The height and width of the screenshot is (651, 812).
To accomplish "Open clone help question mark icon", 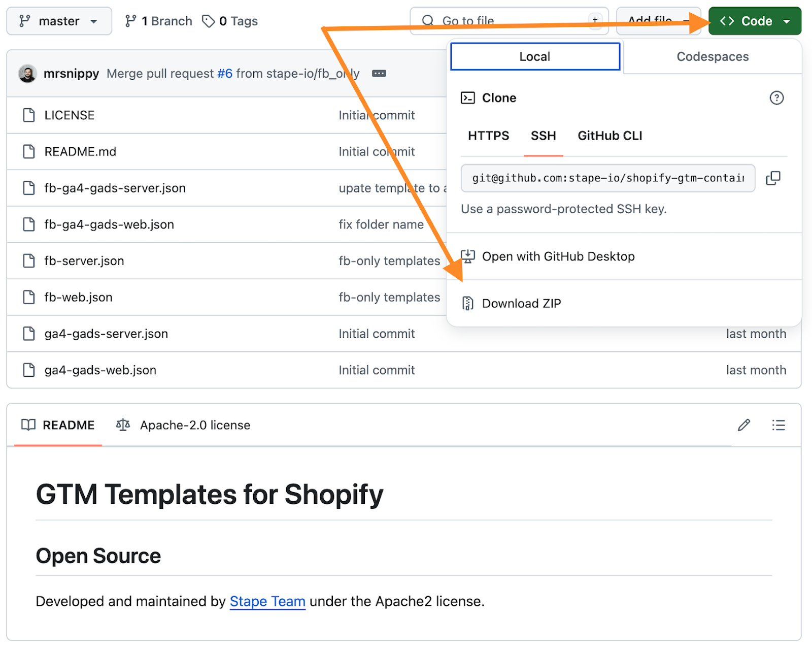I will [776, 97].
